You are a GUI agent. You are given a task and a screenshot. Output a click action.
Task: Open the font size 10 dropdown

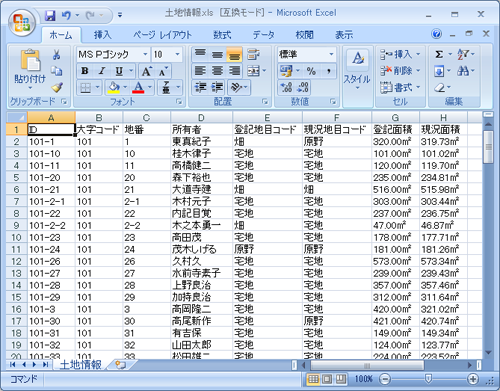pos(177,54)
